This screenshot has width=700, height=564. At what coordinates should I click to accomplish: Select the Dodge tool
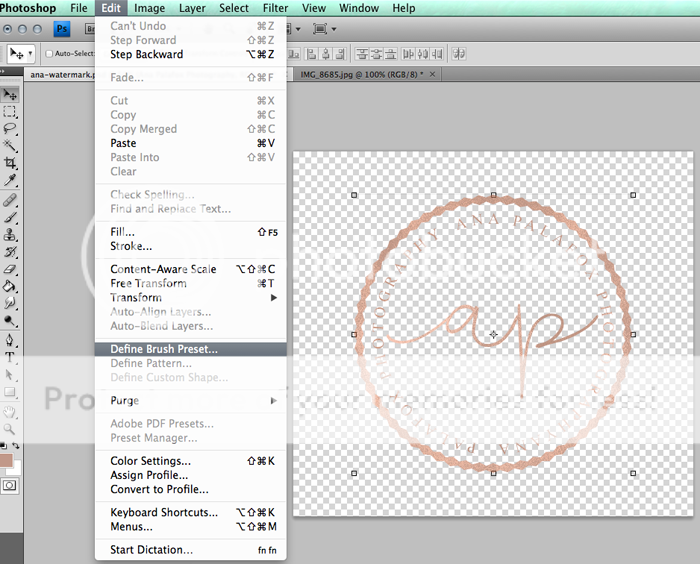point(10,321)
